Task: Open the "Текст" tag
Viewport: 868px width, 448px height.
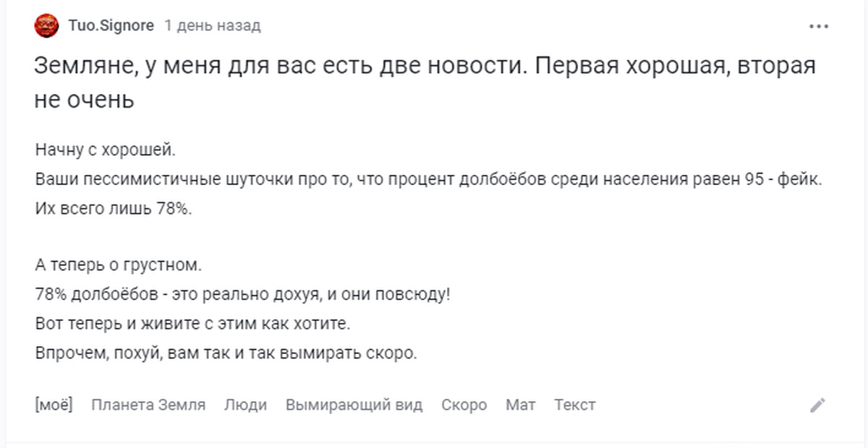Action: 575,405
